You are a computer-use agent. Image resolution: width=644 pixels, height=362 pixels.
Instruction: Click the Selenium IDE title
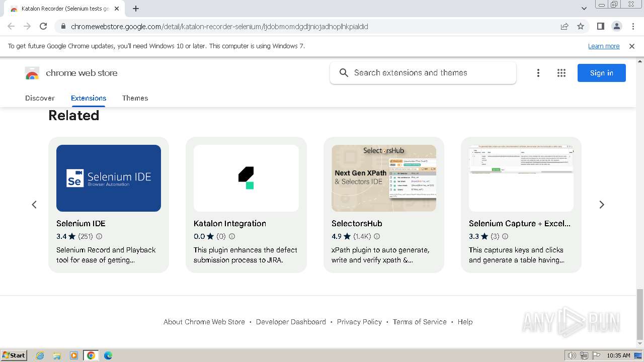click(x=81, y=224)
